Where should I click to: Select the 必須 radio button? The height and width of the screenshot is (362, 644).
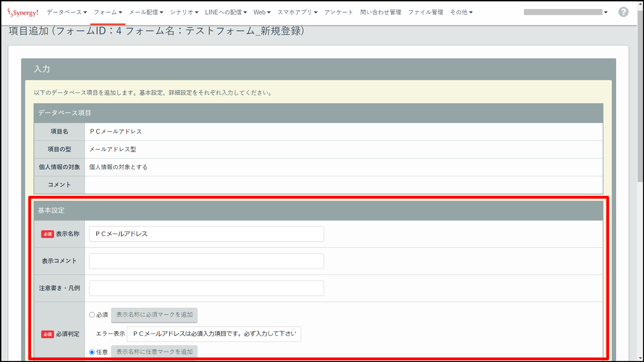point(92,315)
